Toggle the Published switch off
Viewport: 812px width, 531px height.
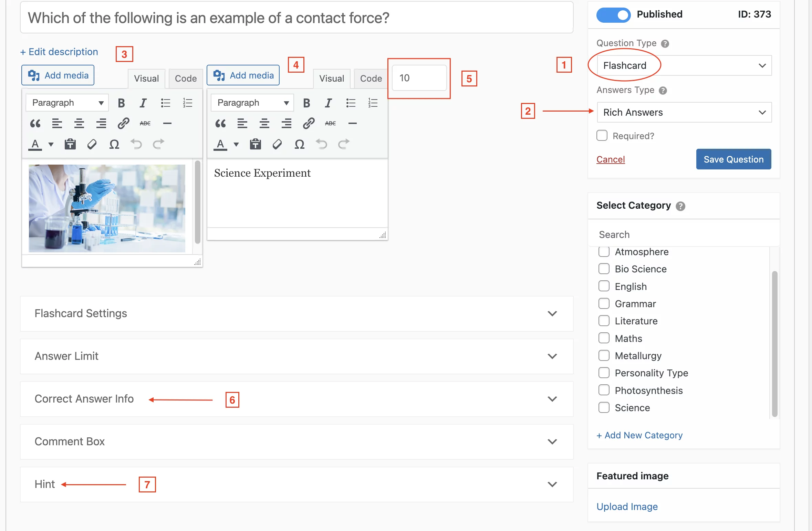coord(613,15)
